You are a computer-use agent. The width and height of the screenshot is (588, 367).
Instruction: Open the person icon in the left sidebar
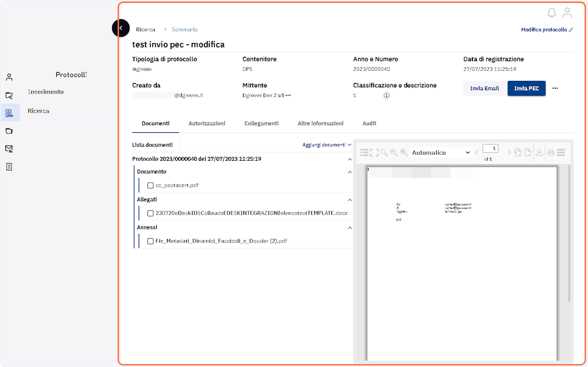(9, 77)
